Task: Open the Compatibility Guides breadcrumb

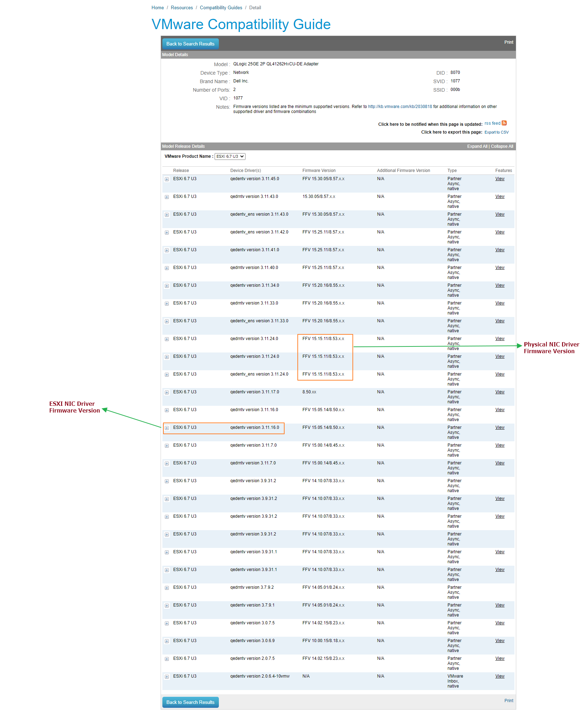Action: tap(221, 7)
